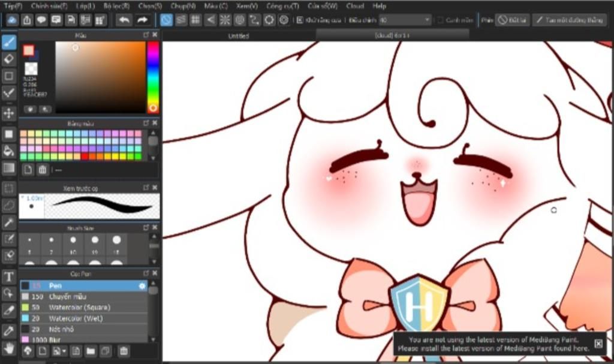Click the Undo arrow in toolbar
This screenshot has width=614, height=364.
(x=124, y=20)
